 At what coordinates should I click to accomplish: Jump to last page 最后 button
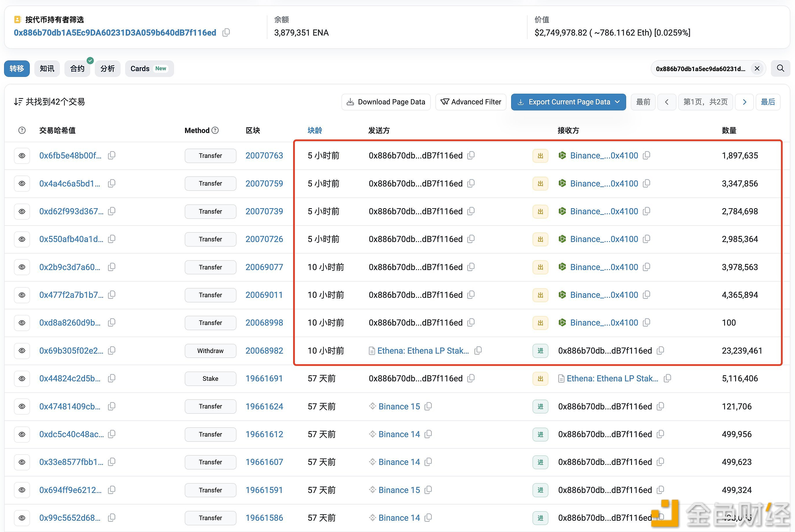768,102
